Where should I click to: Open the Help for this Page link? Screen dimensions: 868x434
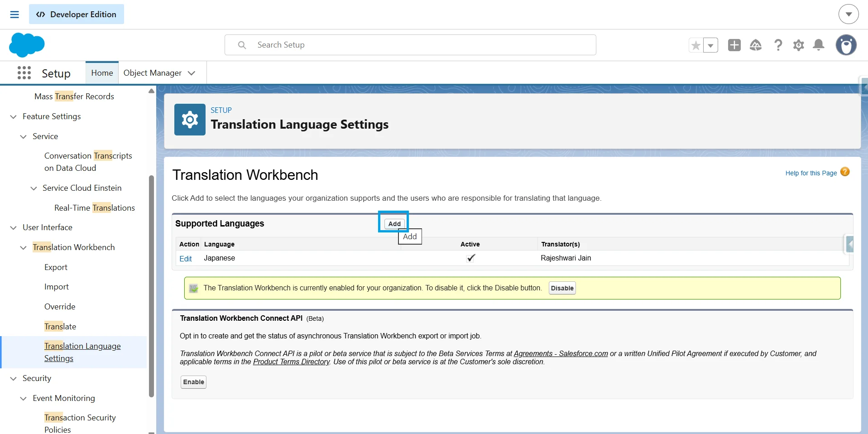[x=811, y=173]
